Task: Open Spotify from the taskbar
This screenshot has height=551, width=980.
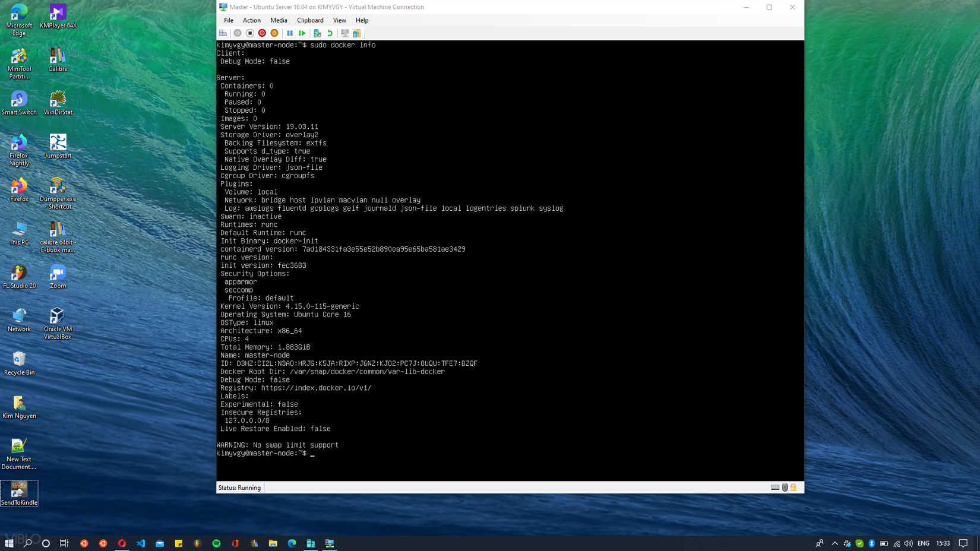Action: [216, 543]
